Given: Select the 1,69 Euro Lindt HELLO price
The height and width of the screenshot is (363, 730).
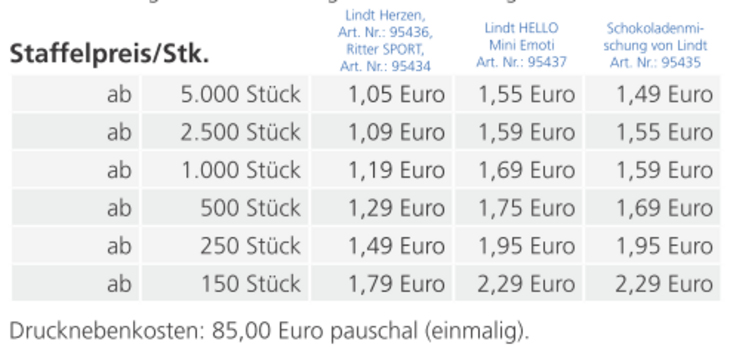Looking at the screenshot, I should 519,170.
